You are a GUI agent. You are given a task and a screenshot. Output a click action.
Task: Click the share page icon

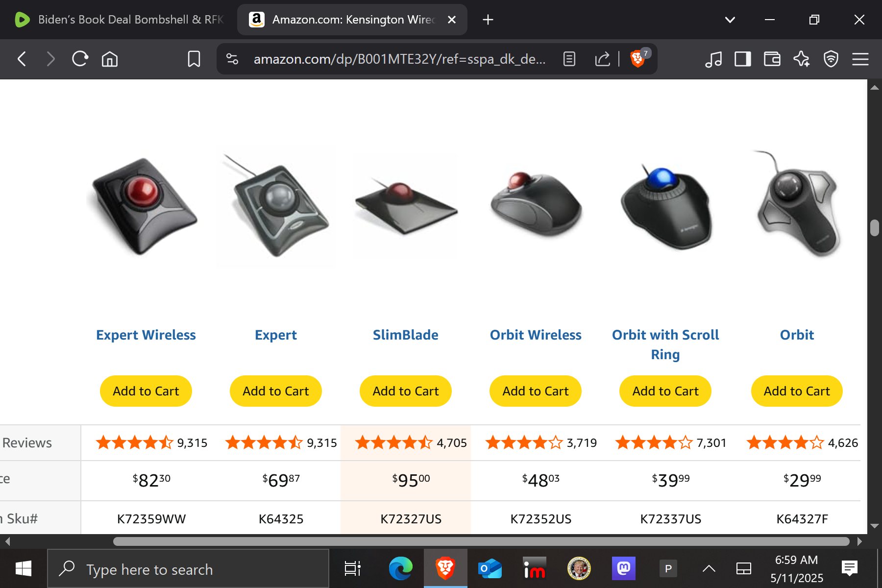(602, 59)
